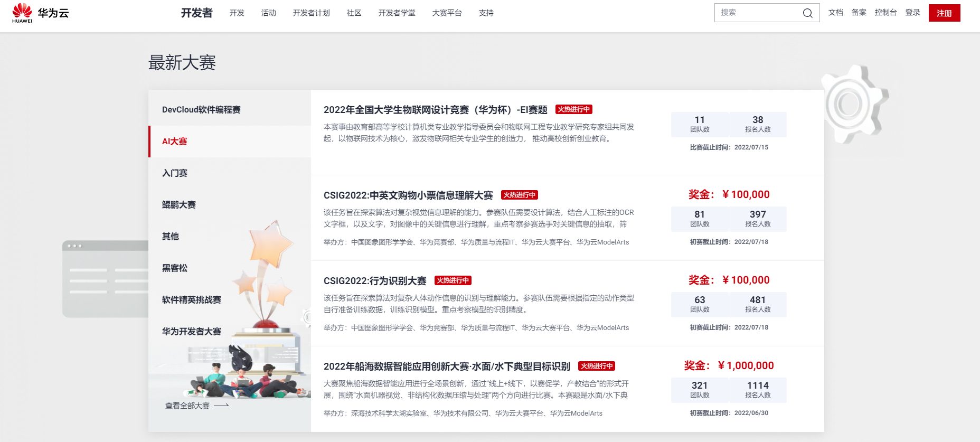This screenshot has height=442, width=980.
Task: Open 2022年船海数据智能应用创新大赛 title
Action: (447, 366)
